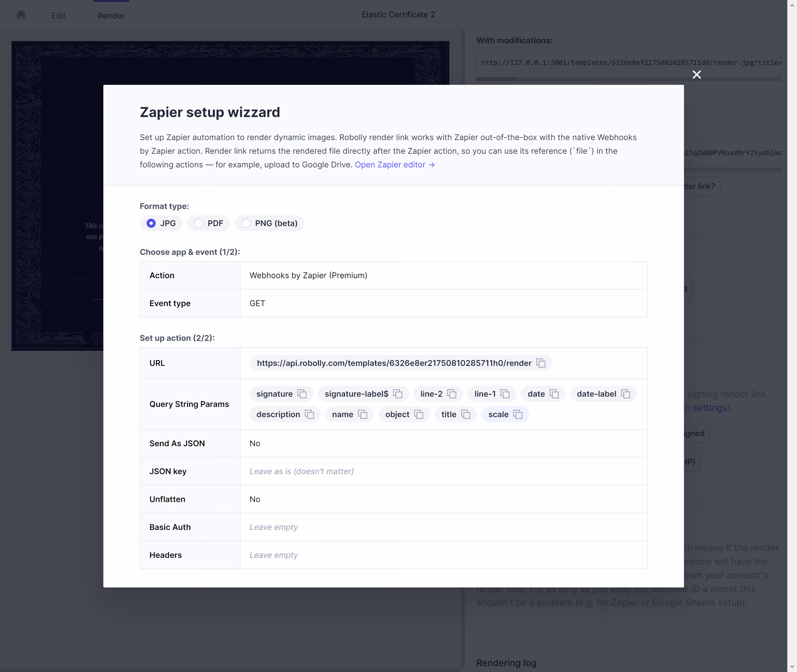This screenshot has height=672, width=797.
Task: Copy the object param
Action: (418, 414)
